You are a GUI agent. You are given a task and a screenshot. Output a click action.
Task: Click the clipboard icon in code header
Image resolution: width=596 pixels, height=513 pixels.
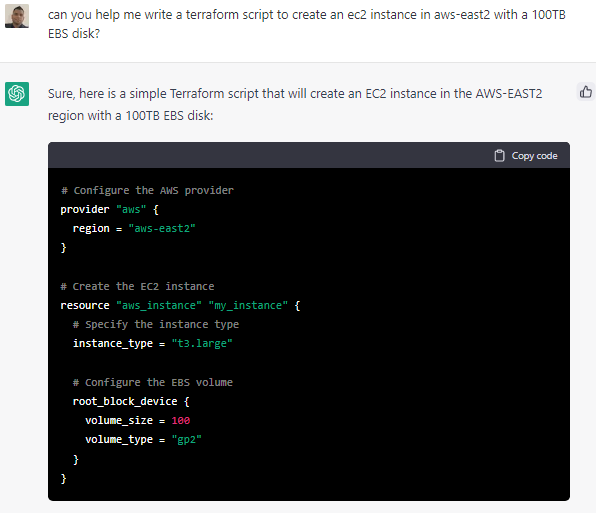coord(499,155)
